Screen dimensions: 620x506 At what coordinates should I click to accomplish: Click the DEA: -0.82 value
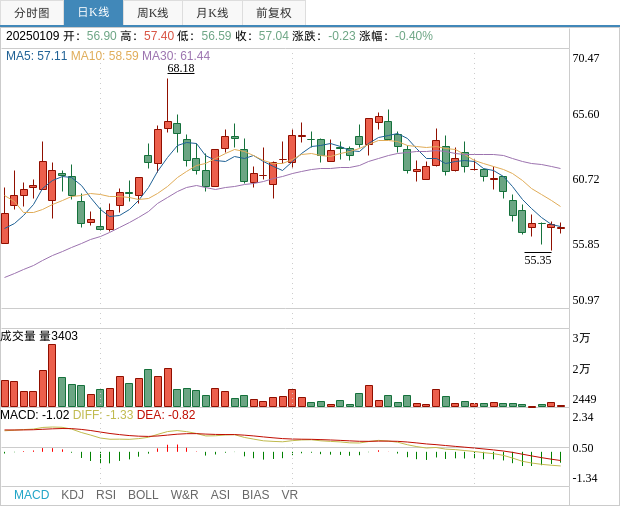tap(166, 415)
